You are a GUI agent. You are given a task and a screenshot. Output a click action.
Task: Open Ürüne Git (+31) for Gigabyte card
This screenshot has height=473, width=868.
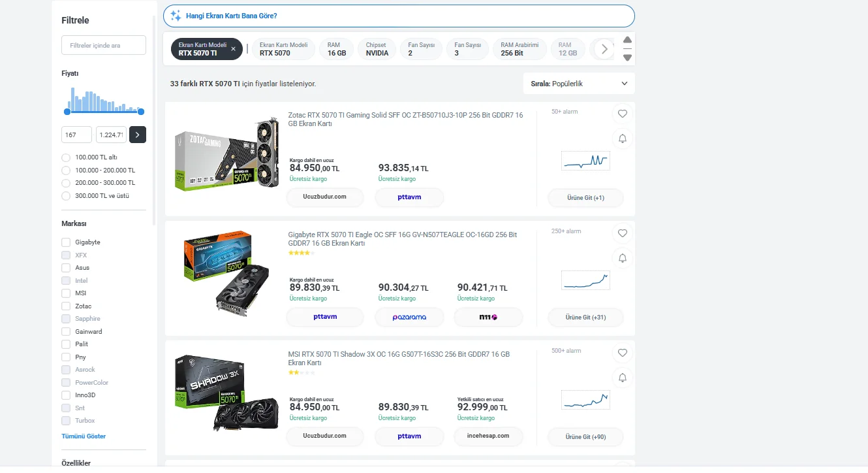tap(585, 317)
